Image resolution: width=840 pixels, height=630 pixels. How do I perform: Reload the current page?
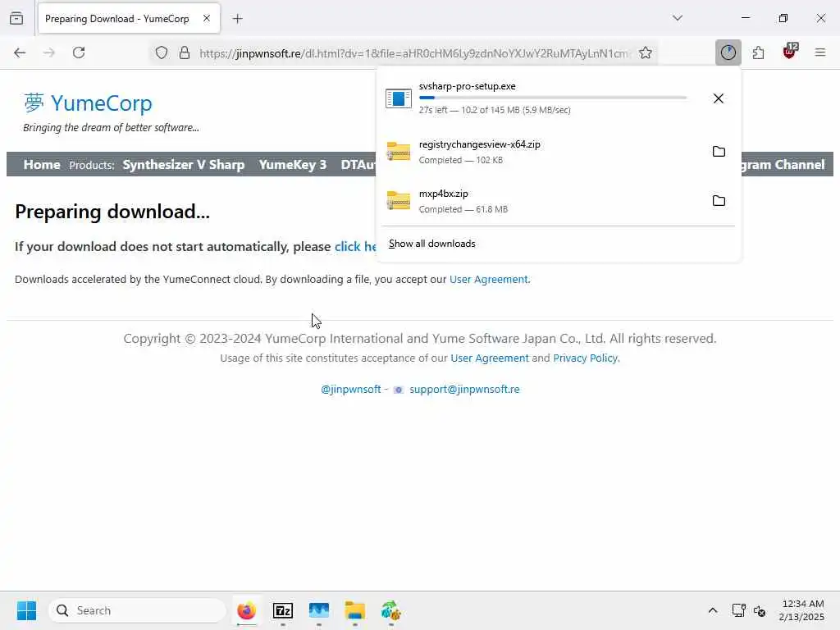[79, 52]
